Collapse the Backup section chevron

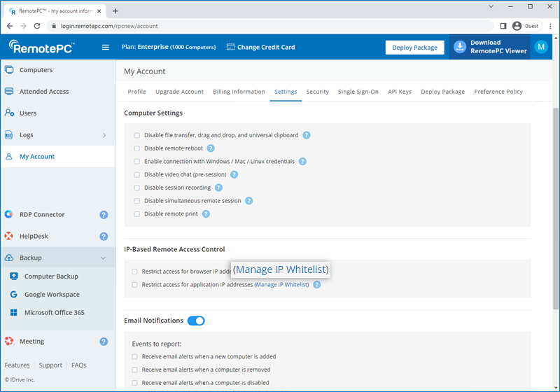pyautogui.click(x=104, y=258)
